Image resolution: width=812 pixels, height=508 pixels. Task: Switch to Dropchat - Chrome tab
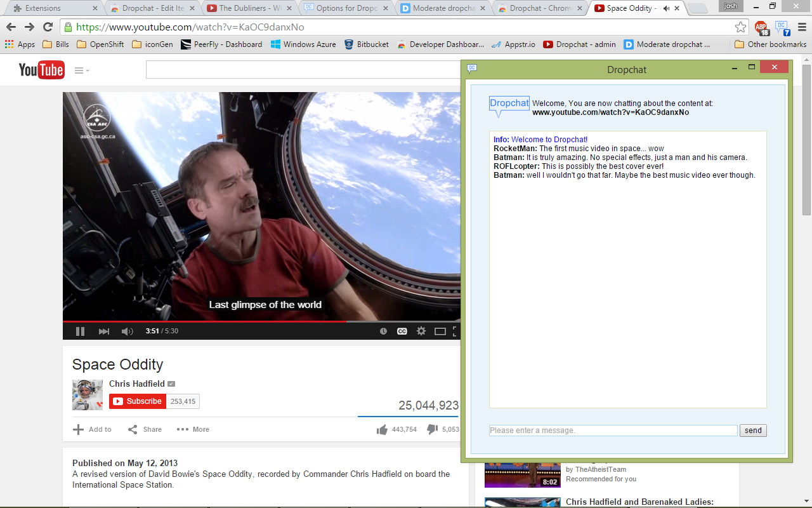[x=541, y=8]
